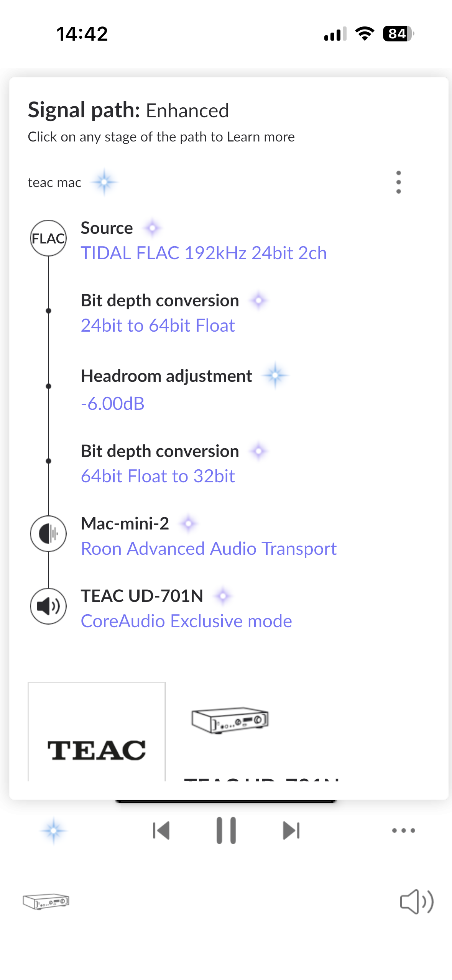The height and width of the screenshot is (980, 452).
Task: Tap the -6.00dB headroom adjustment value
Action: point(113,404)
